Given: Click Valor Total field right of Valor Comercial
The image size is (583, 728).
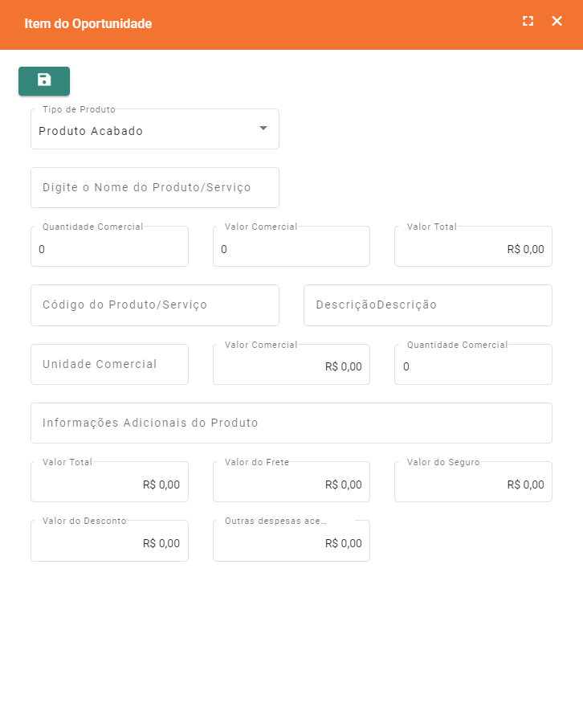Looking at the screenshot, I should [473, 249].
